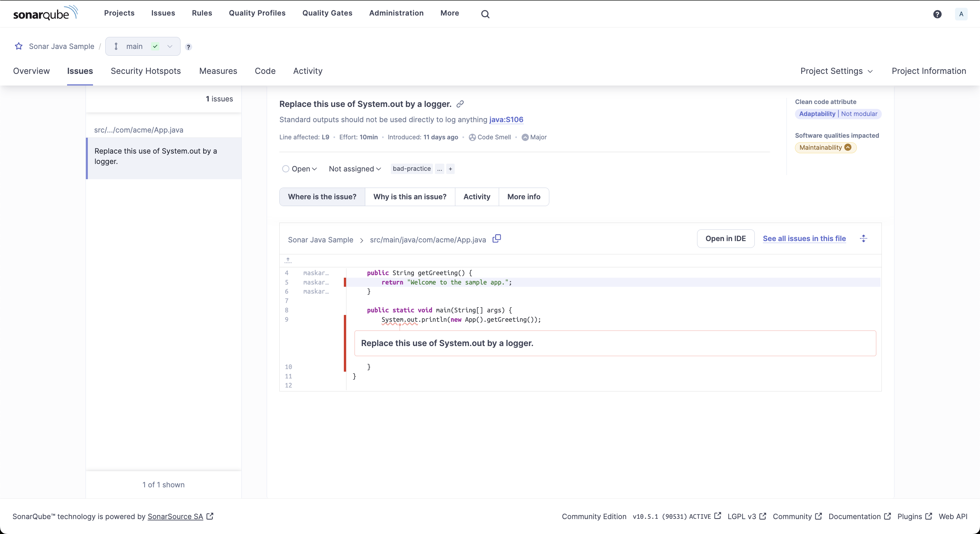Viewport: 980px width, 534px height.
Task: Open search using the magnifier icon
Action: [x=485, y=14]
